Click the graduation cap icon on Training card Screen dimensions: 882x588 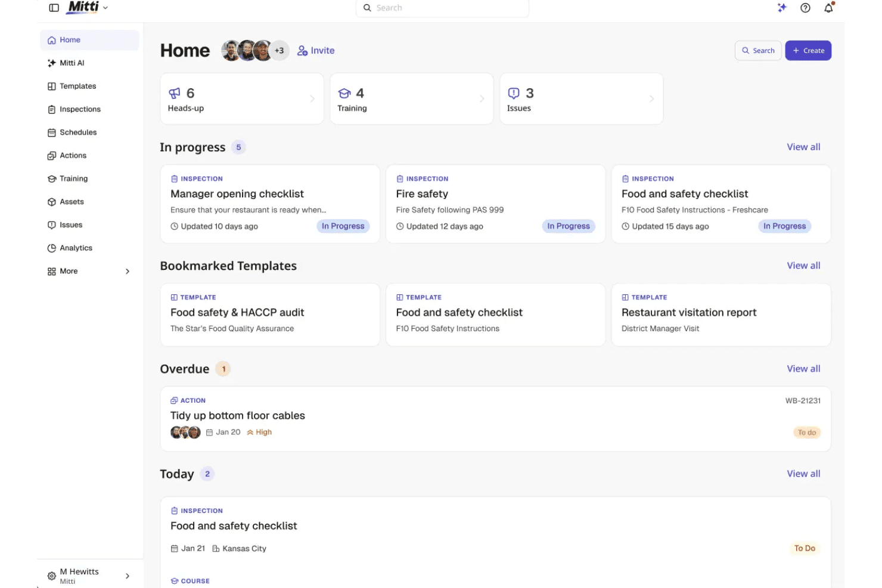(344, 93)
